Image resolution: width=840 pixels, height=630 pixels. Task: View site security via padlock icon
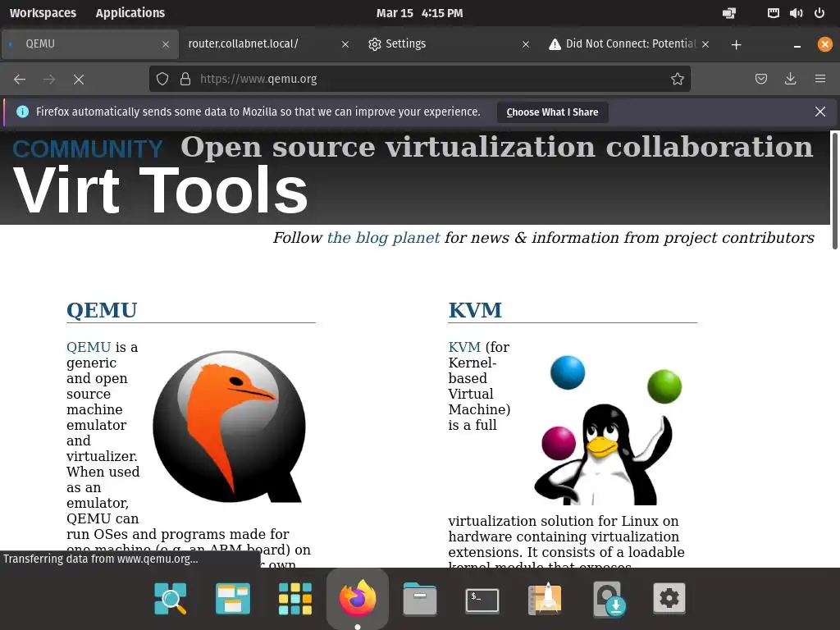point(185,80)
